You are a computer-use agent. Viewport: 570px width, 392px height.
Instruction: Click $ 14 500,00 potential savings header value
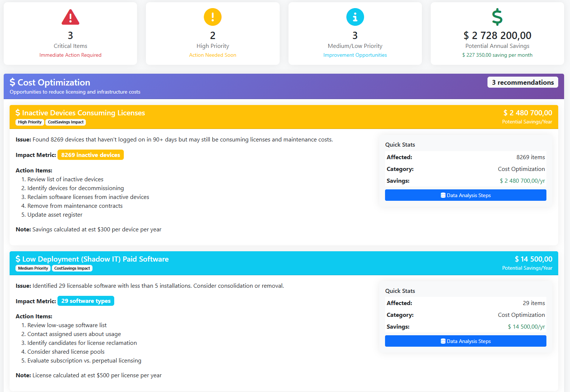[534, 259]
